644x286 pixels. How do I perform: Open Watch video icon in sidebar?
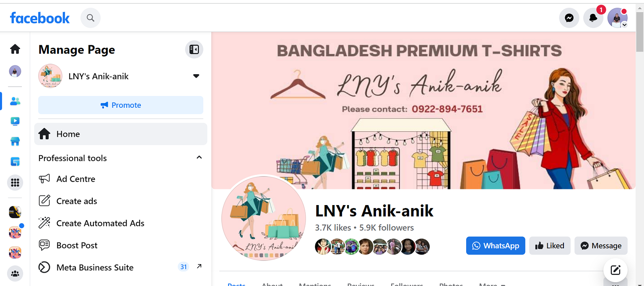point(15,121)
